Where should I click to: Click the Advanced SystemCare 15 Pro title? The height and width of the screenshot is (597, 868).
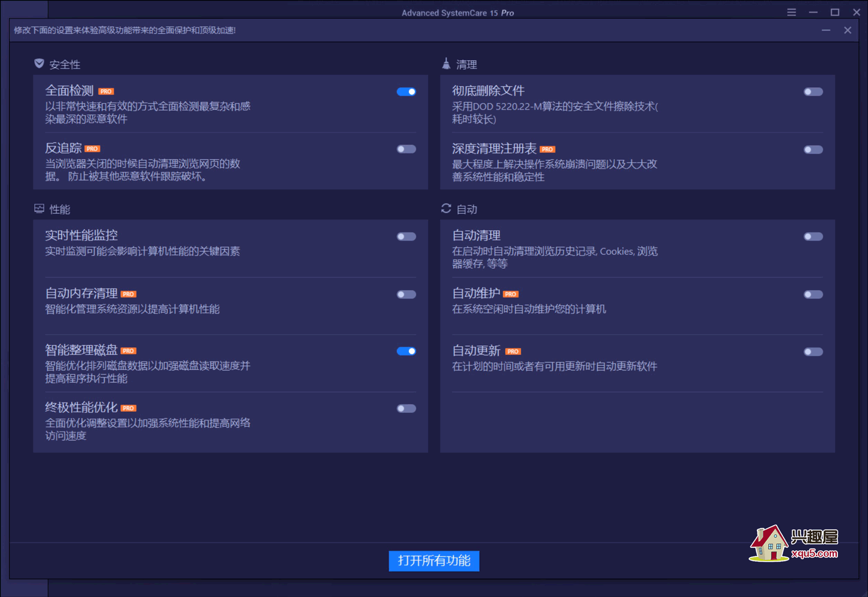click(458, 13)
